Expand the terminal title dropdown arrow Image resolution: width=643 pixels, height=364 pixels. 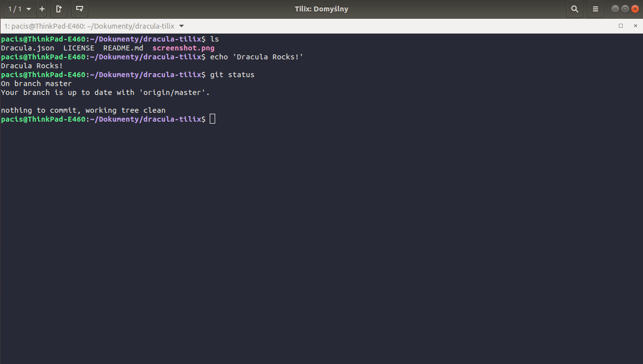(181, 26)
